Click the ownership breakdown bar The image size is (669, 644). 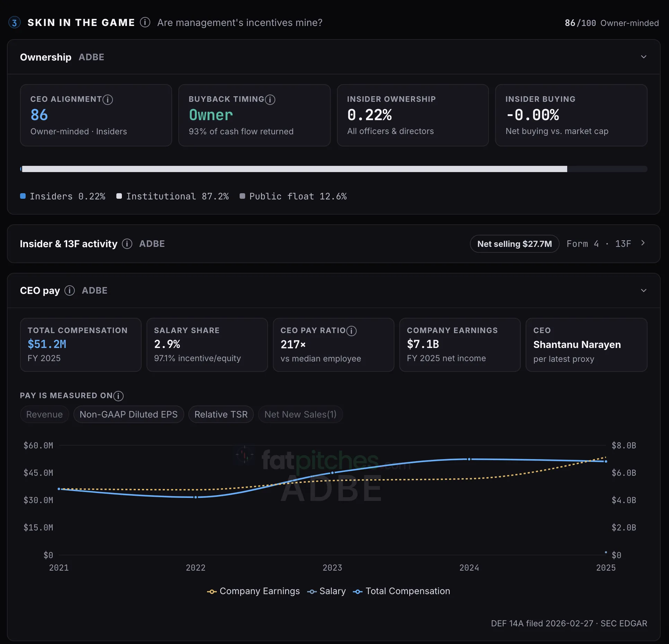coord(333,169)
